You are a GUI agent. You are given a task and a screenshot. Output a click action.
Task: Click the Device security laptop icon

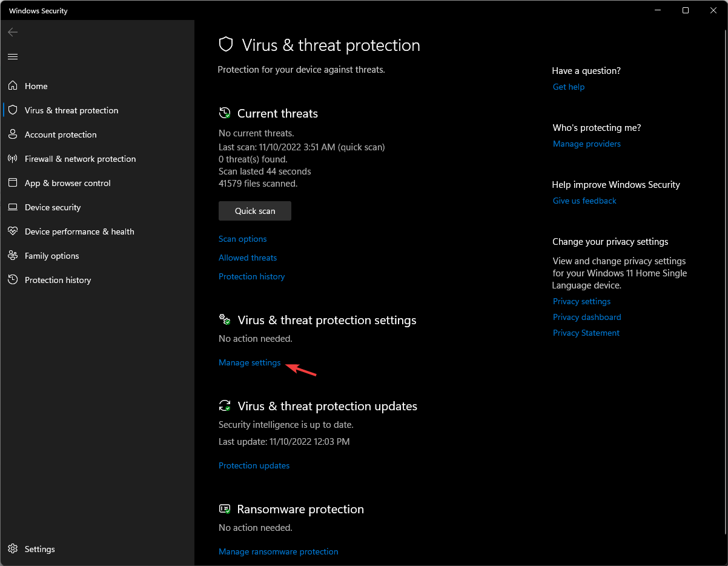(x=13, y=207)
